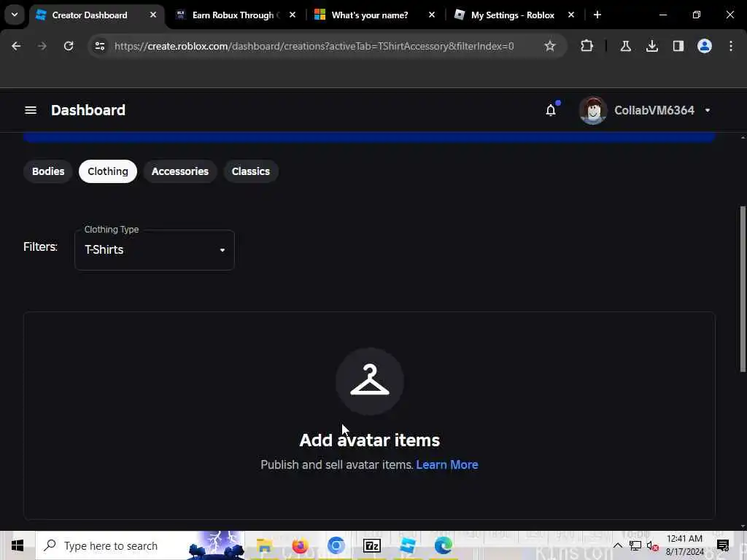This screenshot has width=747, height=560.
Task: Close the My Settings - Roblox tab
Action: tap(570, 15)
